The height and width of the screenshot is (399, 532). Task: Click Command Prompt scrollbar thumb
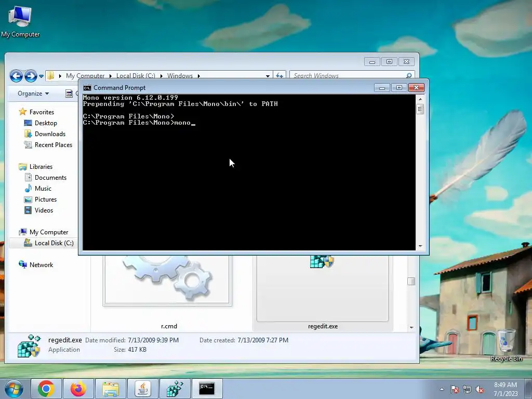tap(420, 109)
